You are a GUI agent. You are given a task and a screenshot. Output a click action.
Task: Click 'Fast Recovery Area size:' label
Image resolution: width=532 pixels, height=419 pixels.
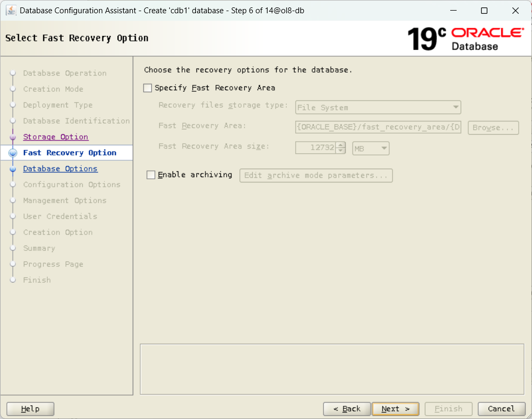pyautogui.click(x=214, y=146)
